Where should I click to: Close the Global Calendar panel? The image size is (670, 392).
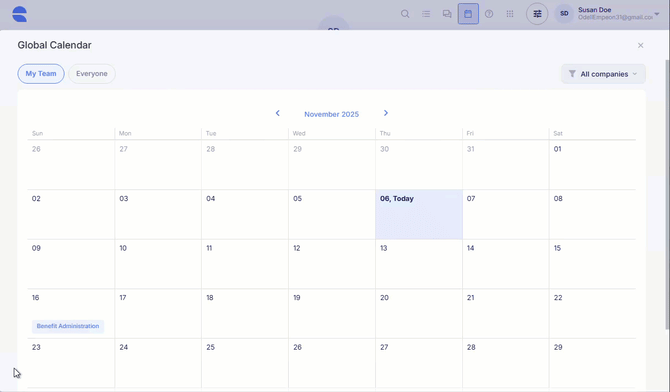641,45
